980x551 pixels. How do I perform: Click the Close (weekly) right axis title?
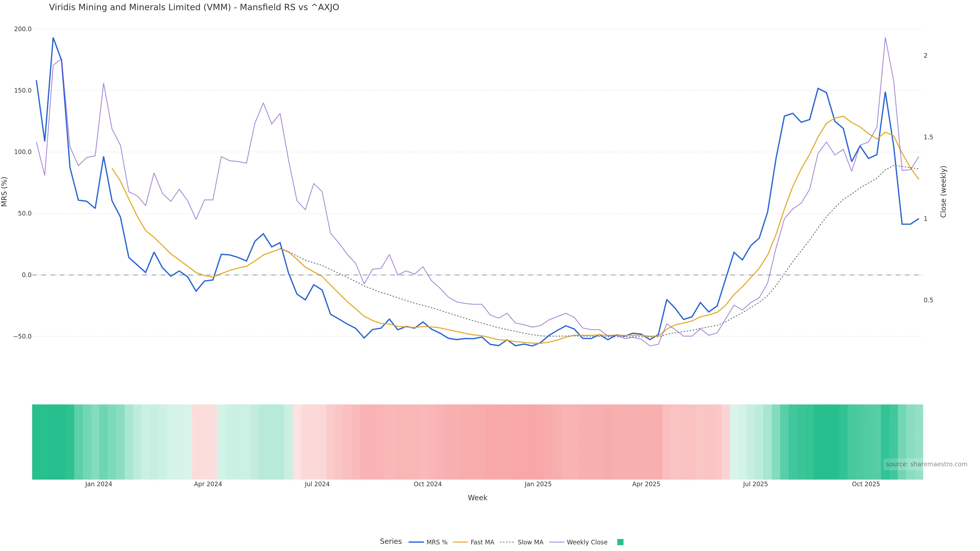[943, 192]
